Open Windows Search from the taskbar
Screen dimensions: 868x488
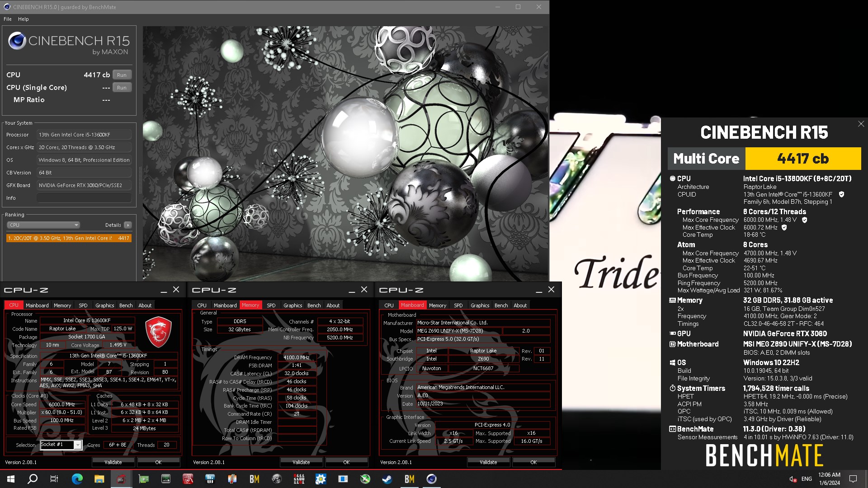pyautogui.click(x=33, y=479)
